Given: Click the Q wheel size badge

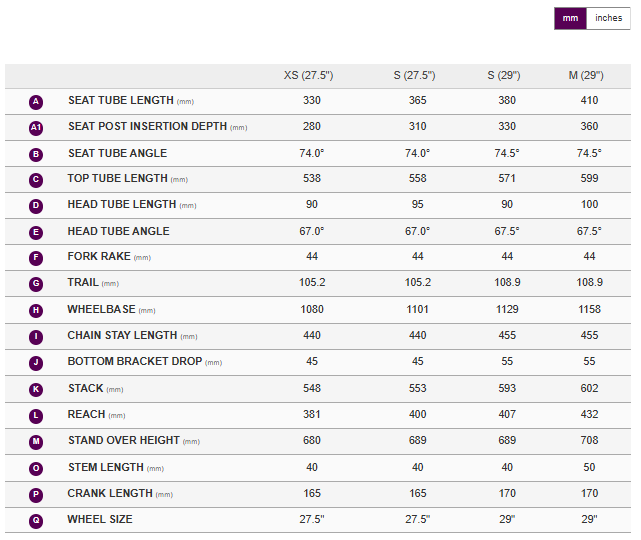Looking at the screenshot, I should 36,520.
